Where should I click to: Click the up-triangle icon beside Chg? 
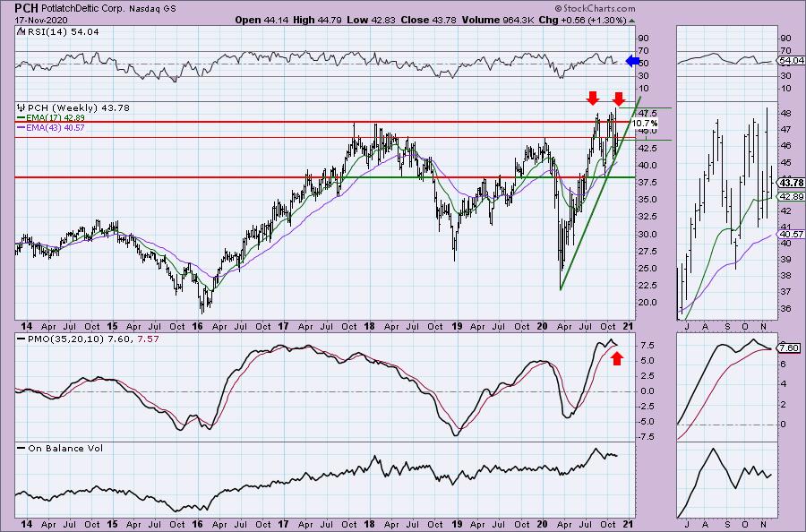631,21
